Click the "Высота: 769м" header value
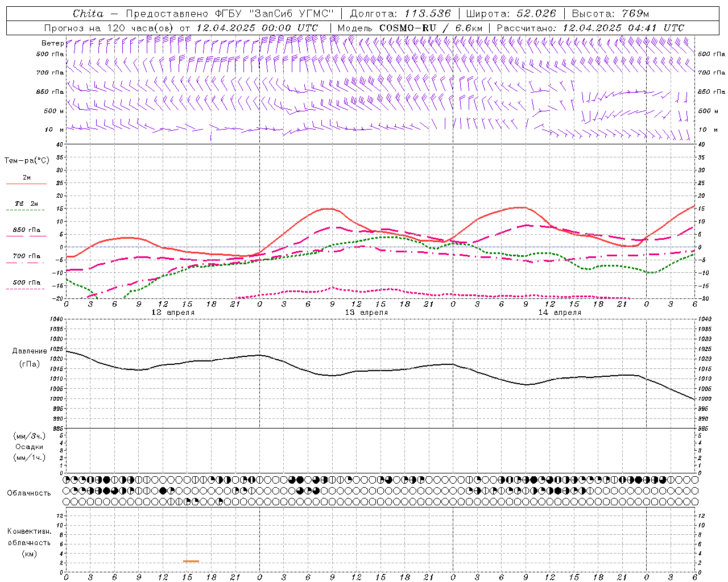Image resolution: width=728 pixels, height=582 pixels. tap(610, 14)
